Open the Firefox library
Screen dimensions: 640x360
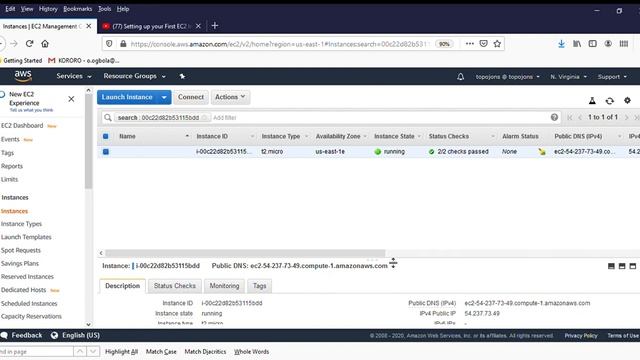[577, 44]
